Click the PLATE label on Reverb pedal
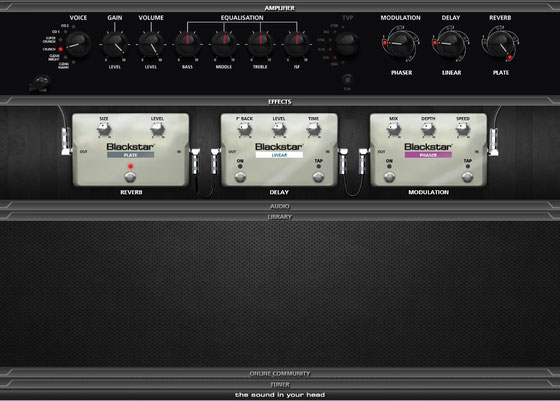 pyautogui.click(x=130, y=155)
